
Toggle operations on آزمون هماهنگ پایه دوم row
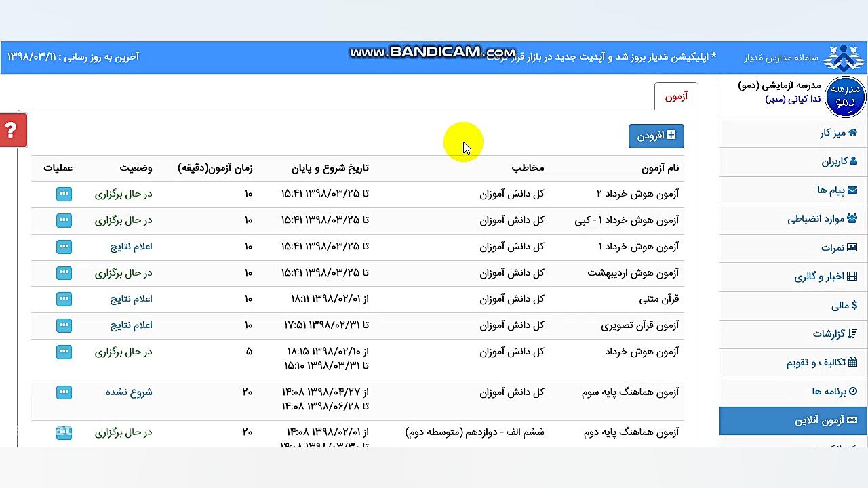[x=64, y=432]
